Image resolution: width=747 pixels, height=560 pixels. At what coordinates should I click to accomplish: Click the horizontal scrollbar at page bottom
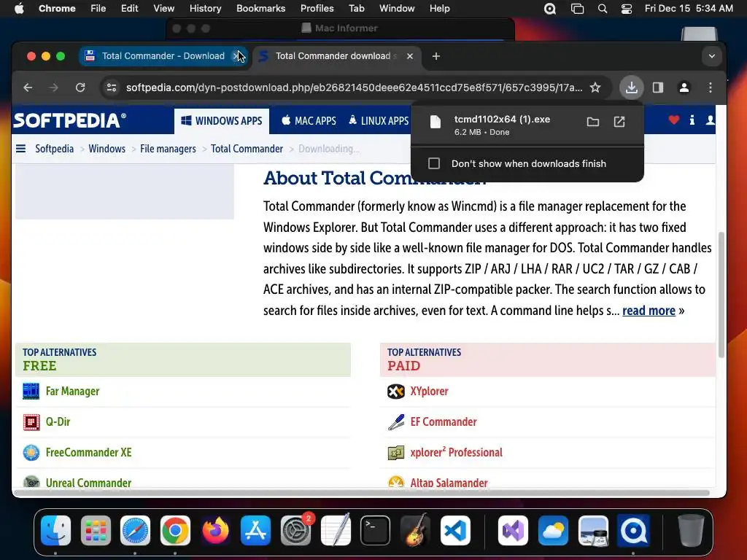[362, 493]
